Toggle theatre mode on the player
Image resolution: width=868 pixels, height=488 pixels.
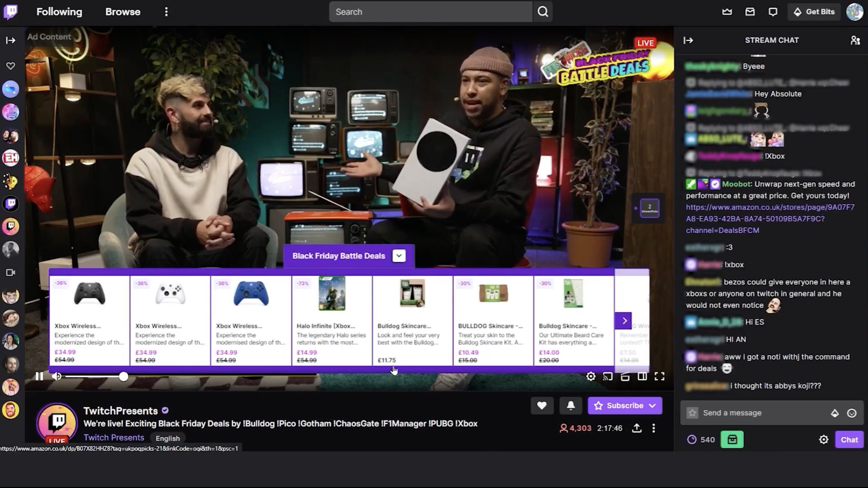(x=642, y=376)
